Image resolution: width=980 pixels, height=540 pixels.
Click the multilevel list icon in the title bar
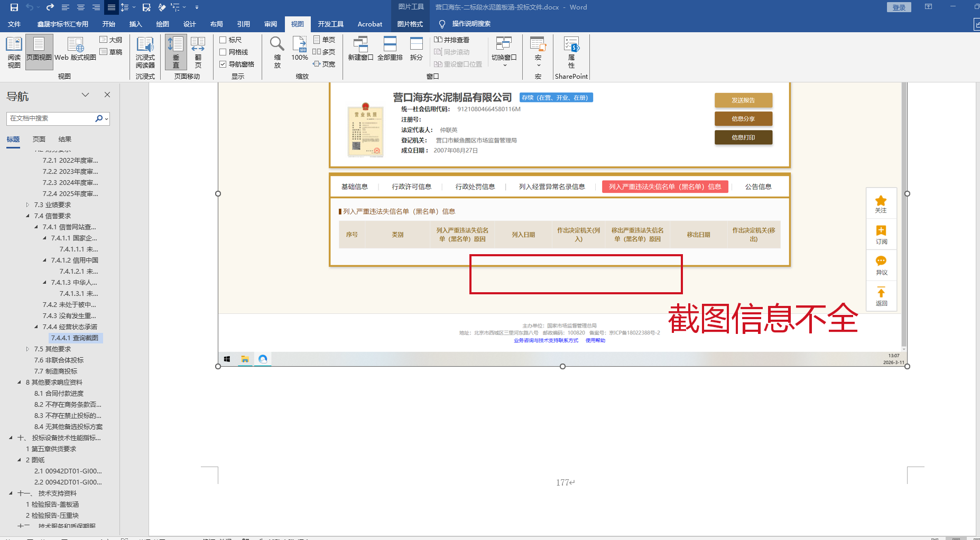pyautogui.click(x=175, y=7)
